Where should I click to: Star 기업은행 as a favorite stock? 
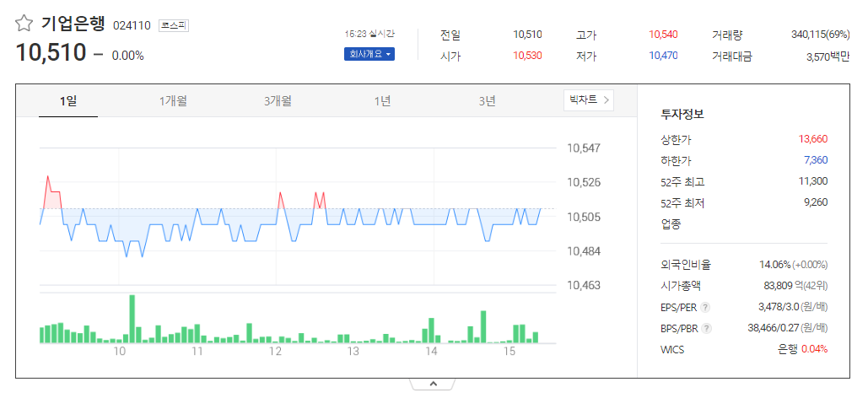point(24,24)
